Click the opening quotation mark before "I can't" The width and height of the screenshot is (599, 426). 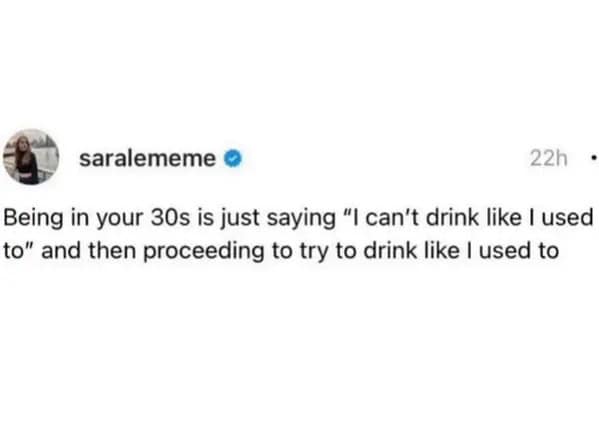350,212
